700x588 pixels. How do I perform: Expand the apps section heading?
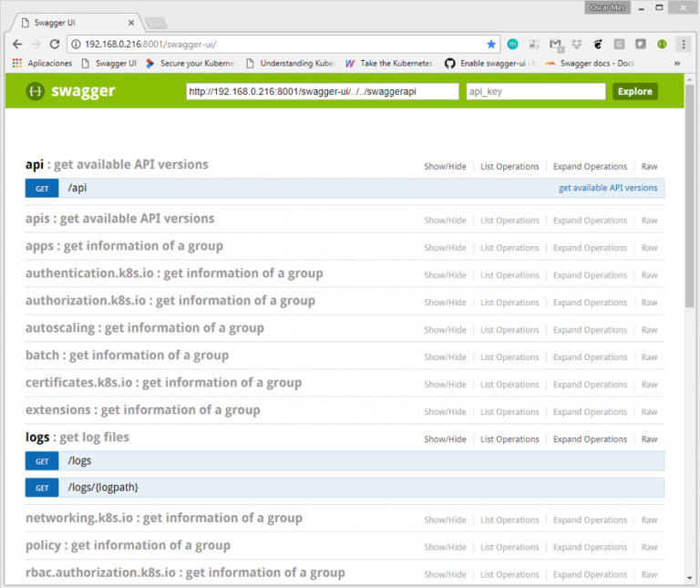click(x=124, y=246)
